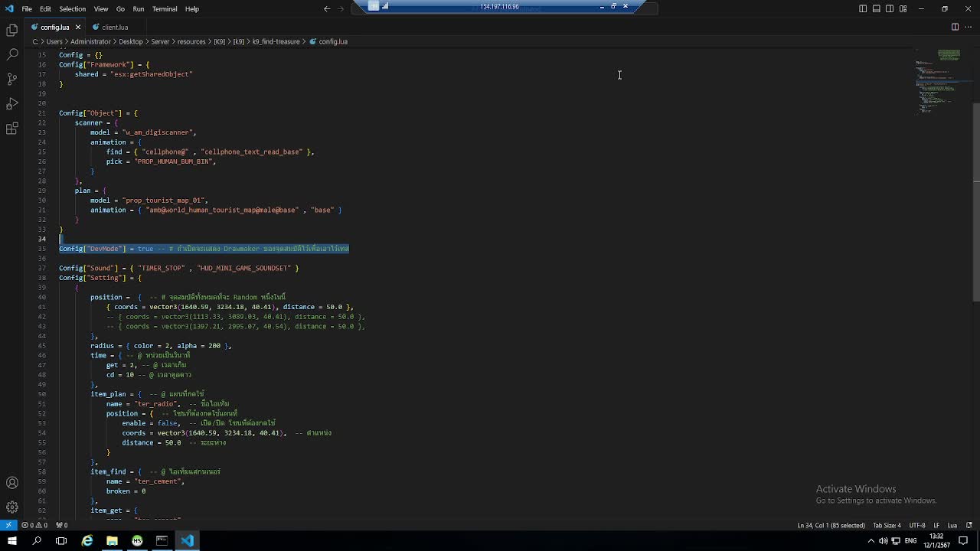This screenshot has height=551, width=980.
Task: Open the Explorer view in activity bar
Action: [x=11, y=30]
